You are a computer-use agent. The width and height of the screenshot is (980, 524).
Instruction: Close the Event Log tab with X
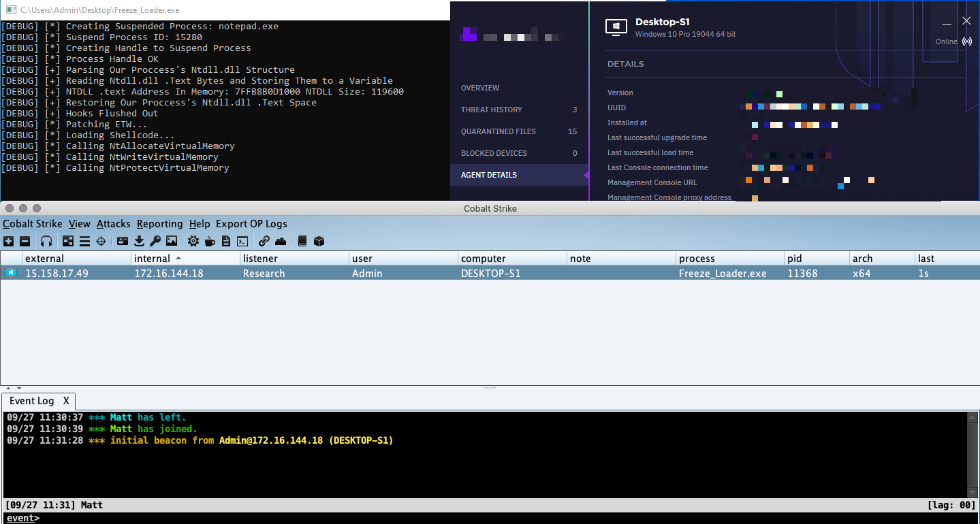pos(66,401)
